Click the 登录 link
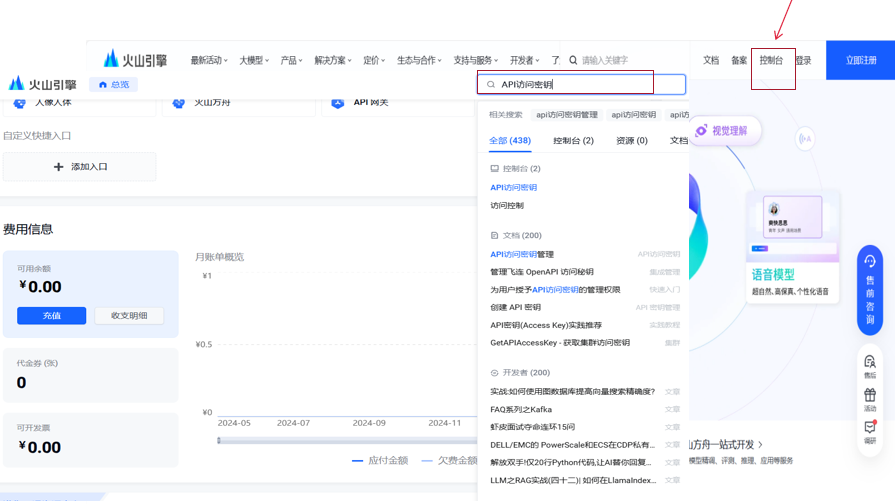895x504 pixels. pos(803,60)
